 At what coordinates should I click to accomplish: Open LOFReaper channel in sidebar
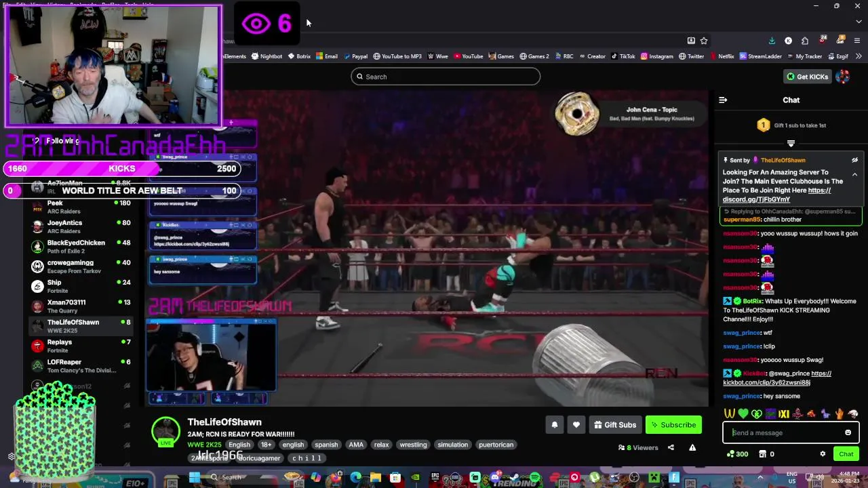click(81, 365)
